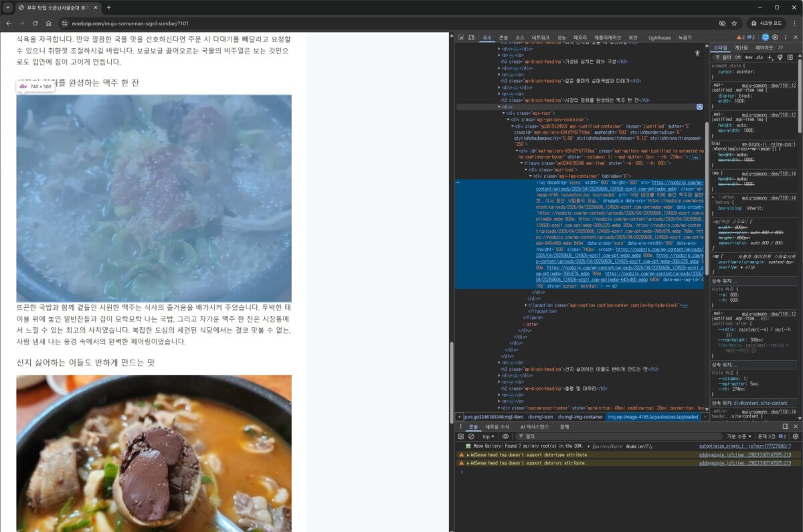Click the rendering emulation brush icon in styles
This screenshot has height=532, width=803.
click(780, 58)
